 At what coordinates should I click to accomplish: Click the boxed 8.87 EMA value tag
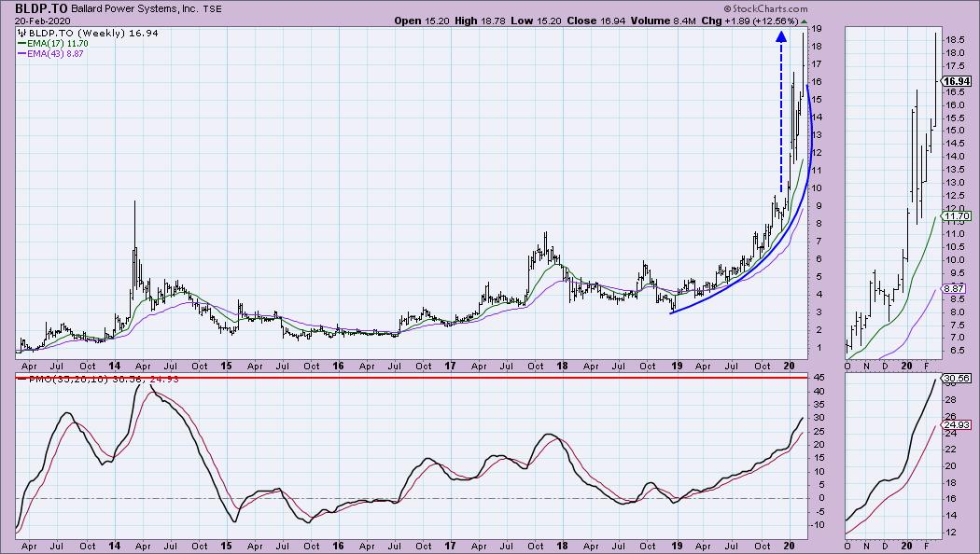955,289
